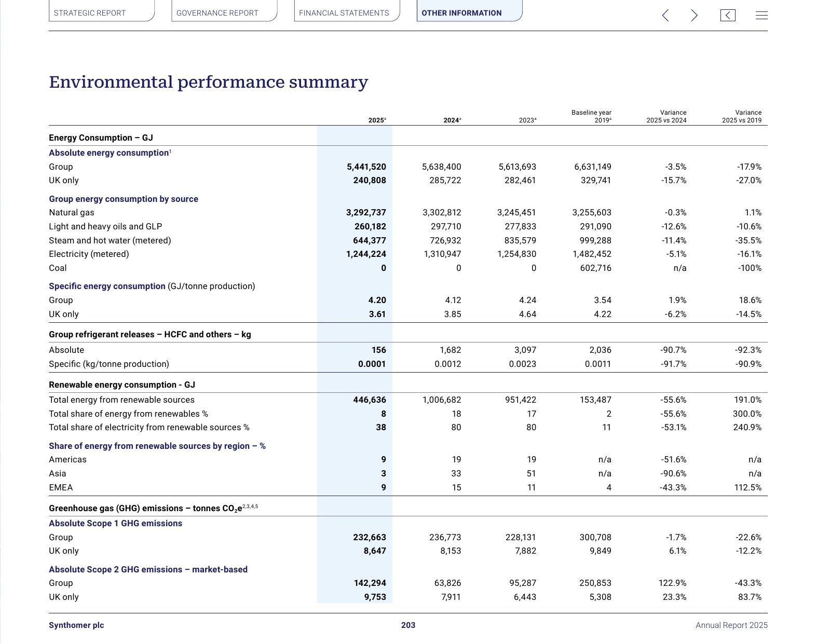Click the 'Synthomer plc' footer text
Screen dimensions: 817x644
(76, 625)
